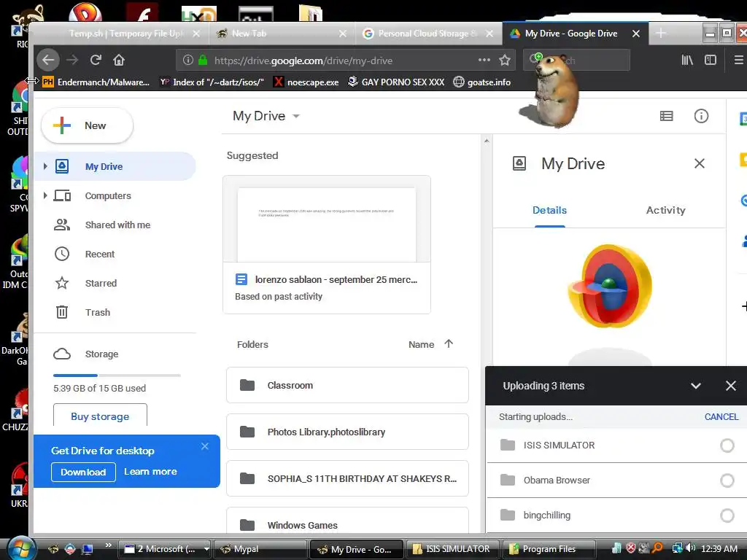The width and height of the screenshot is (747, 560).
Task: Open the Name sort dropdown
Action: [x=421, y=344]
